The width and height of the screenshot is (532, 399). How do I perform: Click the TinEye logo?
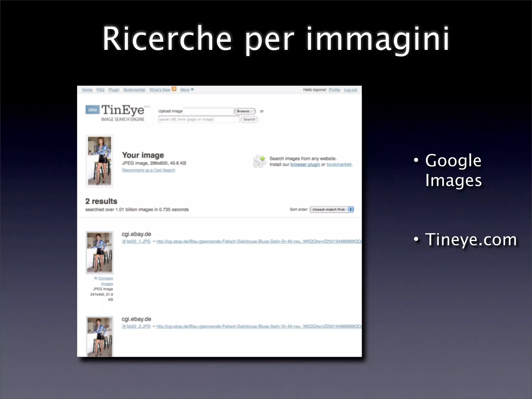click(x=123, y=110)
